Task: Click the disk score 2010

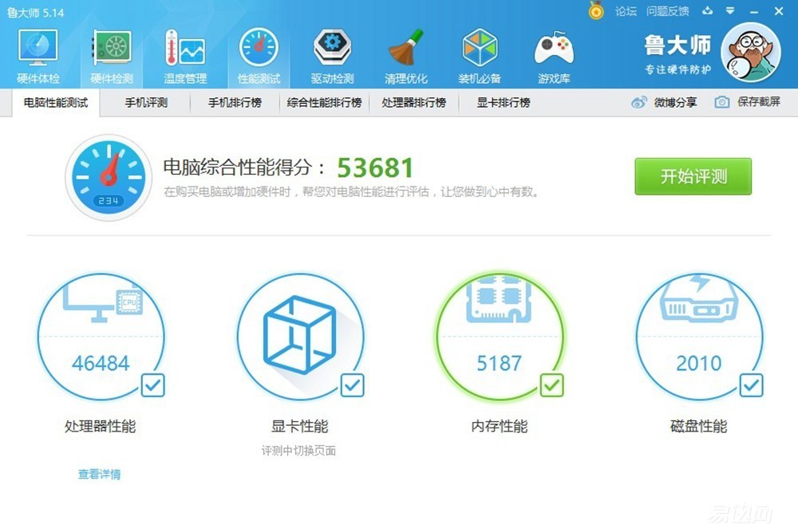Action: click(x=699, y=363)
